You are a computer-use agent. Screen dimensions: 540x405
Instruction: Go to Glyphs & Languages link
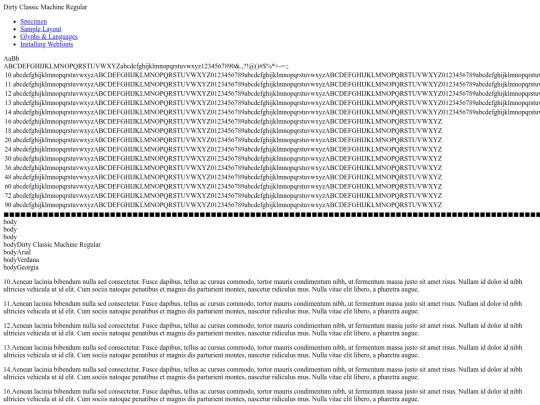tap(49, 37)
